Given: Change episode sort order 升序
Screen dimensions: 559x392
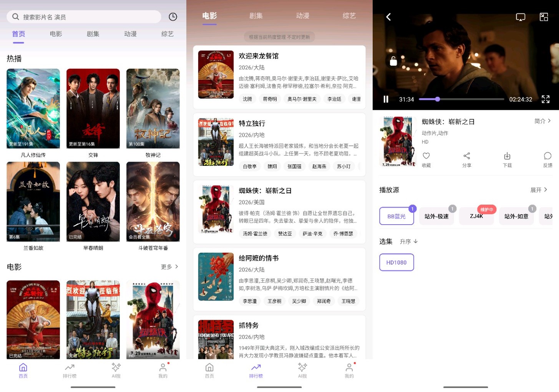Looking at the screenshot, I should 409,241.
